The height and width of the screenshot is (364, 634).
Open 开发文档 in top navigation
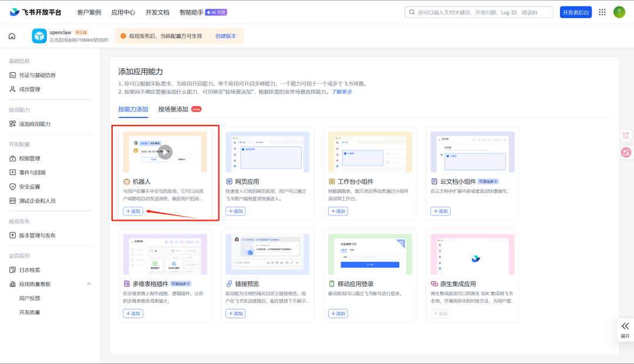click(x=157, y=12)
